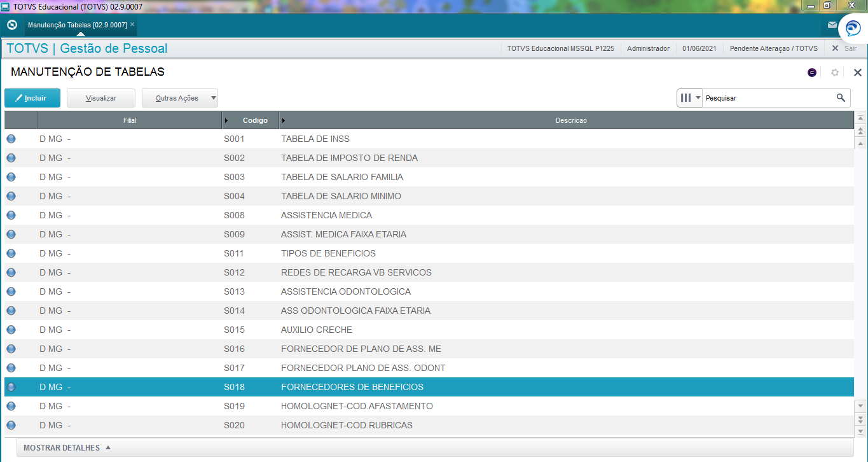The height and width of the screenshot is (462, 868).
Task: Click the TOTVS home logo icon
Action: click(12, 25)
